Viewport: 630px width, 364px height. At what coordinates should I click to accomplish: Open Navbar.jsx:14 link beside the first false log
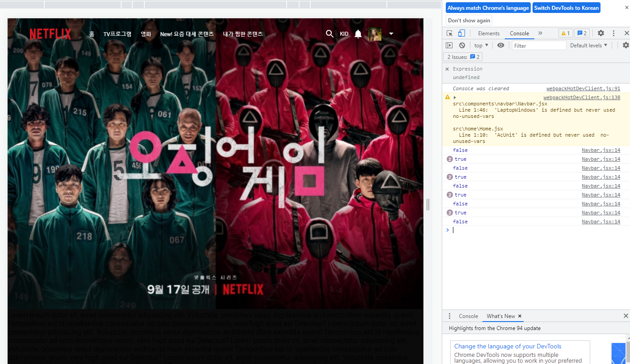click(601, 150)
